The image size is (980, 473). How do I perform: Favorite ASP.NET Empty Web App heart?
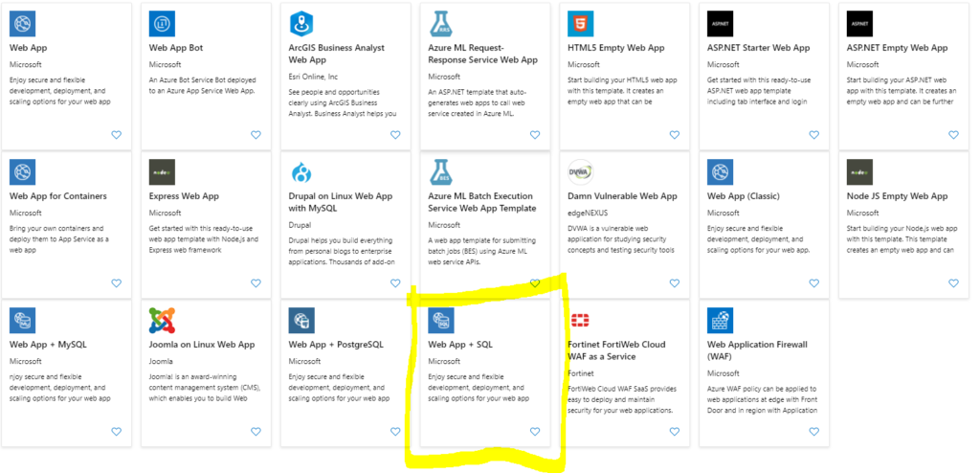pyautogui.click(x=953, y=134)
